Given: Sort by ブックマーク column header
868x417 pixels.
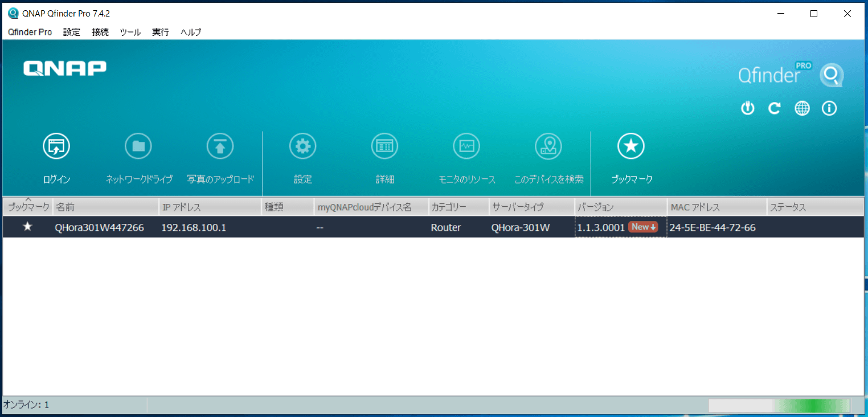Looking at the screenshot, I should (x=28, y=207).
